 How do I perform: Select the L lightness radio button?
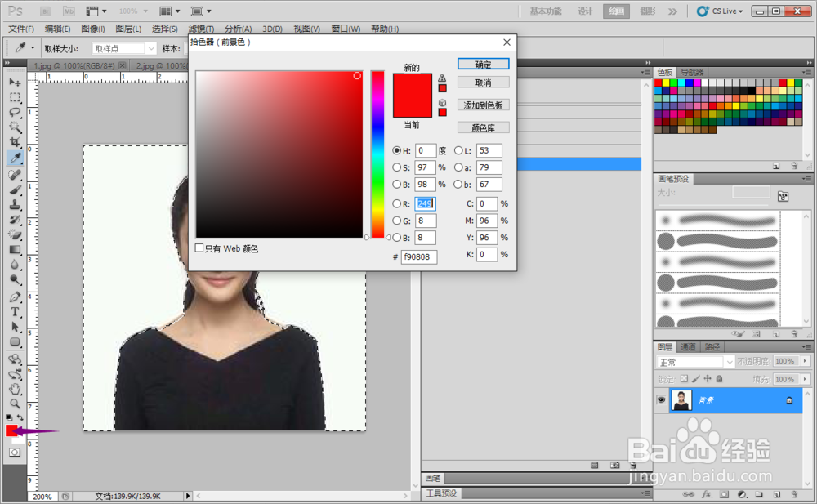(x=458, y=150)
